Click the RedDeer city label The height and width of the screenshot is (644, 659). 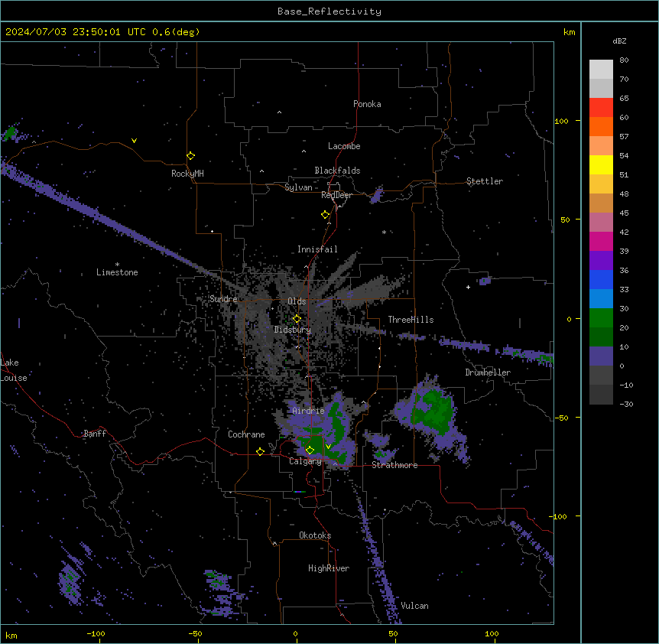336,195
